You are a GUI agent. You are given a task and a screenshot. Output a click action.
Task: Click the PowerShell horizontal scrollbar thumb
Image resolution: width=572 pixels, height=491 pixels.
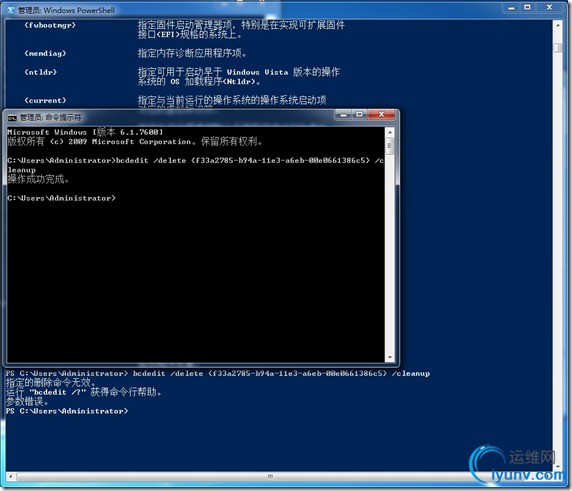[270, 476]
